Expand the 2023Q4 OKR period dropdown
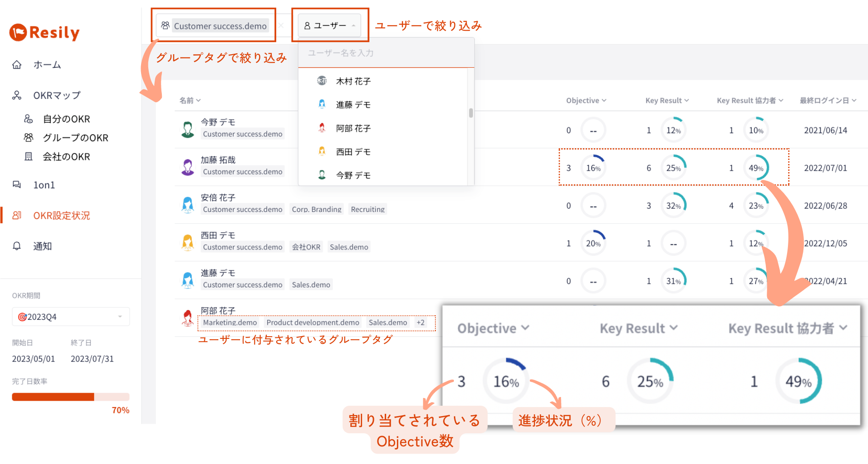Screen dimensions: 868x464 click(x=71, y=317)
